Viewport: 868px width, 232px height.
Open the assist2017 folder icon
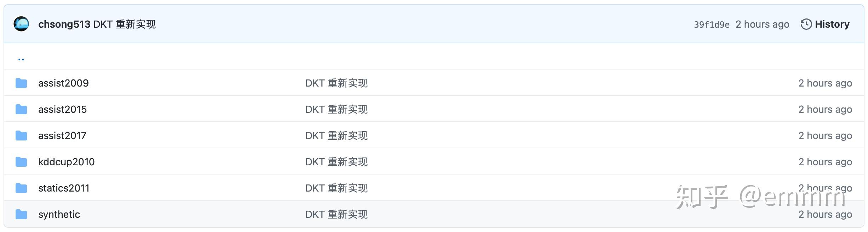point(22,135)
